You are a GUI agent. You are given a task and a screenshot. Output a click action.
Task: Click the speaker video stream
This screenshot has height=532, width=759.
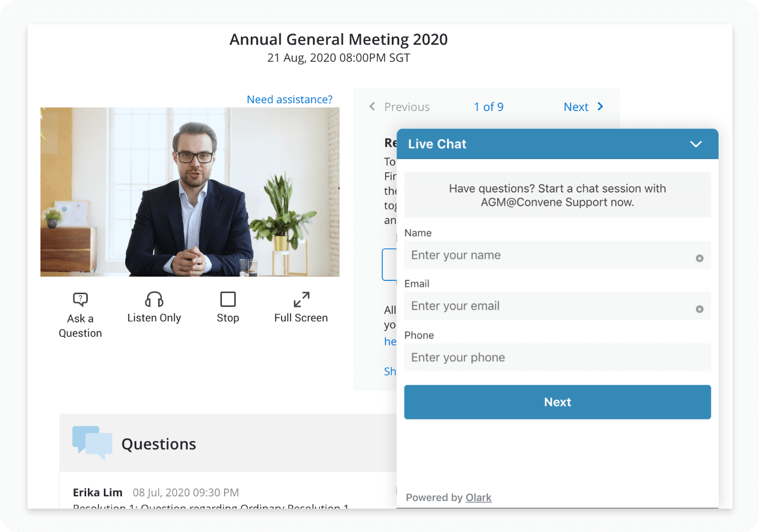click(x=190, y=192)
